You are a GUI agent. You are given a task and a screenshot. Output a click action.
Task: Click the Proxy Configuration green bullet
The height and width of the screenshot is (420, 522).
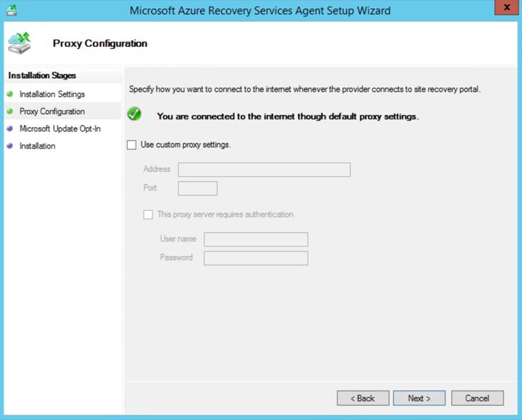click(x=10, y=111)
